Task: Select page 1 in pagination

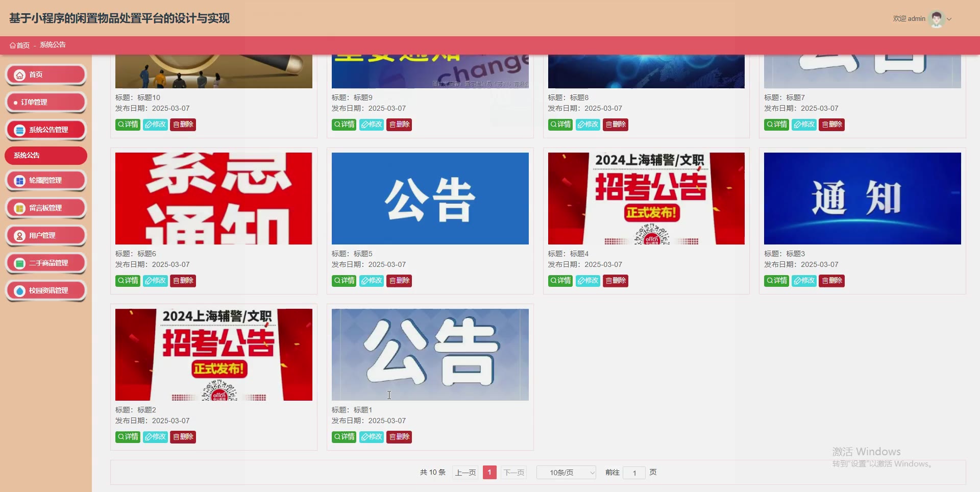Action: tap(489, 473)
